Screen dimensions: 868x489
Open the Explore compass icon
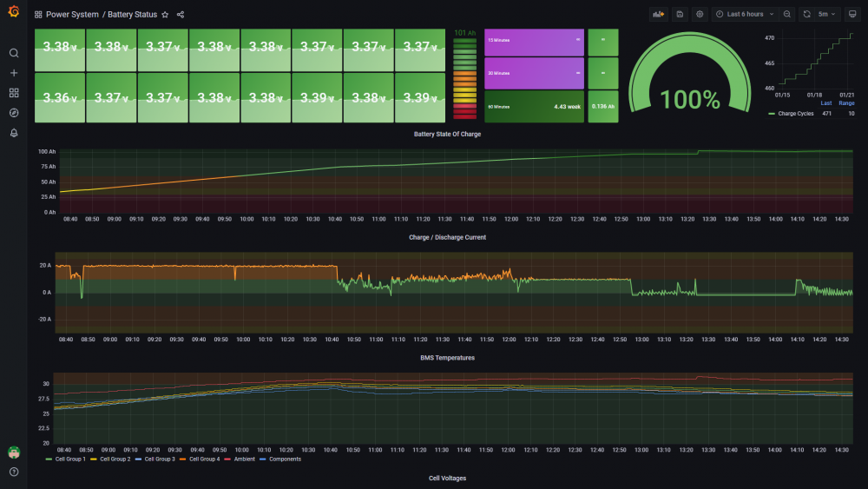(14, 113)
